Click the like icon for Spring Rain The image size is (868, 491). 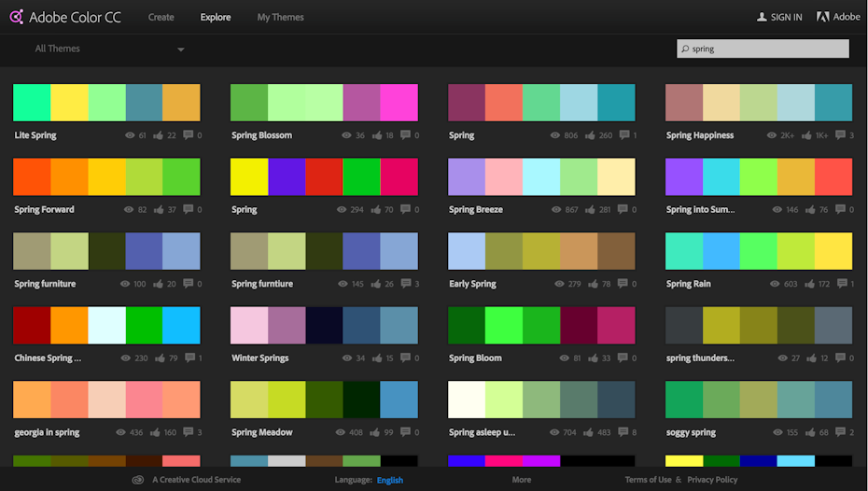click(x=810, y=284)
